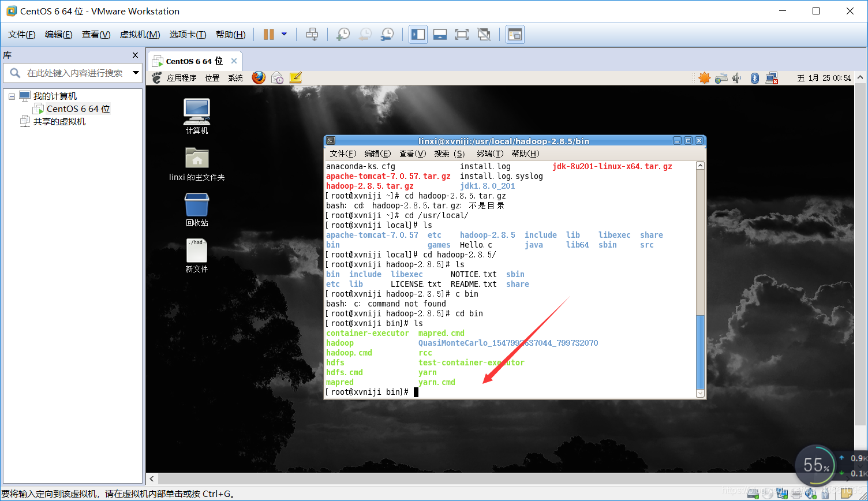Click the terminal scrollbar down arrow
Viewport: 868px width, 501px height.
click(x=700, y=393)
